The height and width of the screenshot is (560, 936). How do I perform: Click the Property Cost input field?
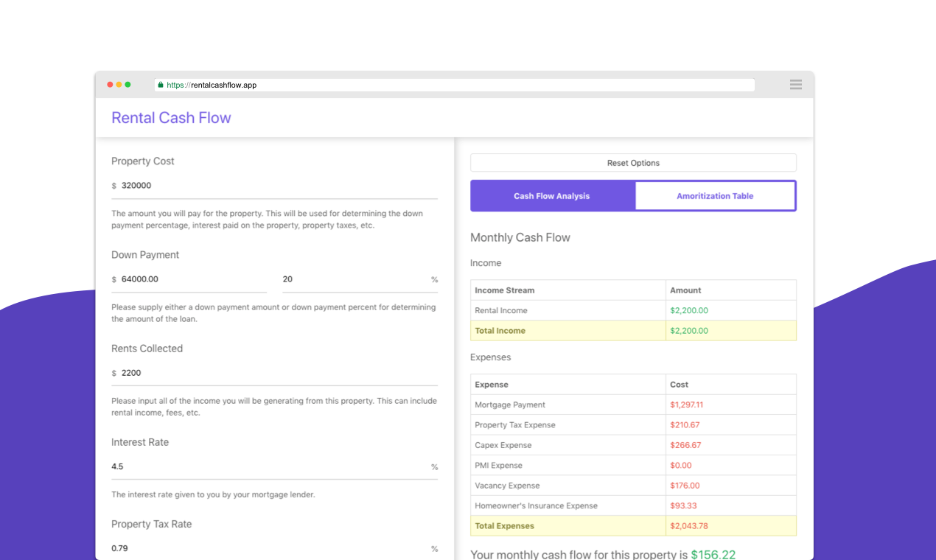click(x=221, y=185)
